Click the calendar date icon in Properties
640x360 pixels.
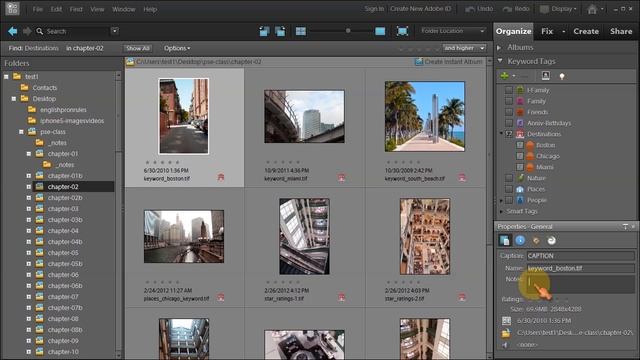point(506,320)
